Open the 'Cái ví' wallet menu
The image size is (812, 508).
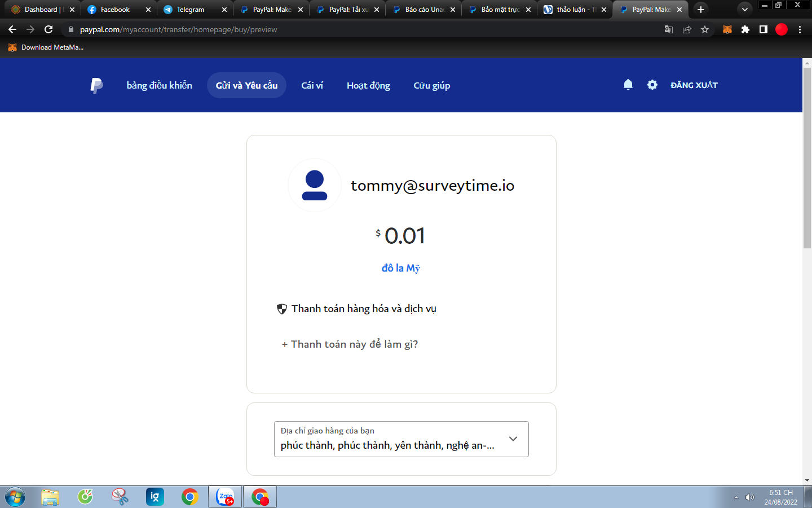tap(312, 85)
